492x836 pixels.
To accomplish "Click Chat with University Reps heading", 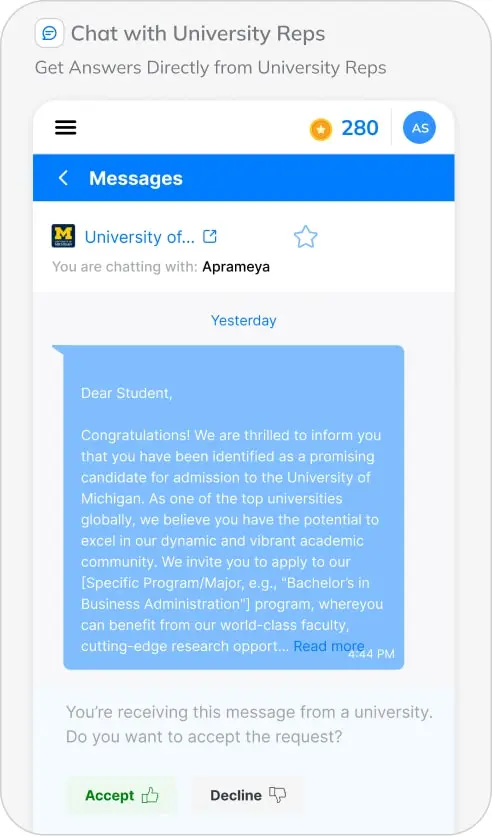I will (x=198, y=34).
